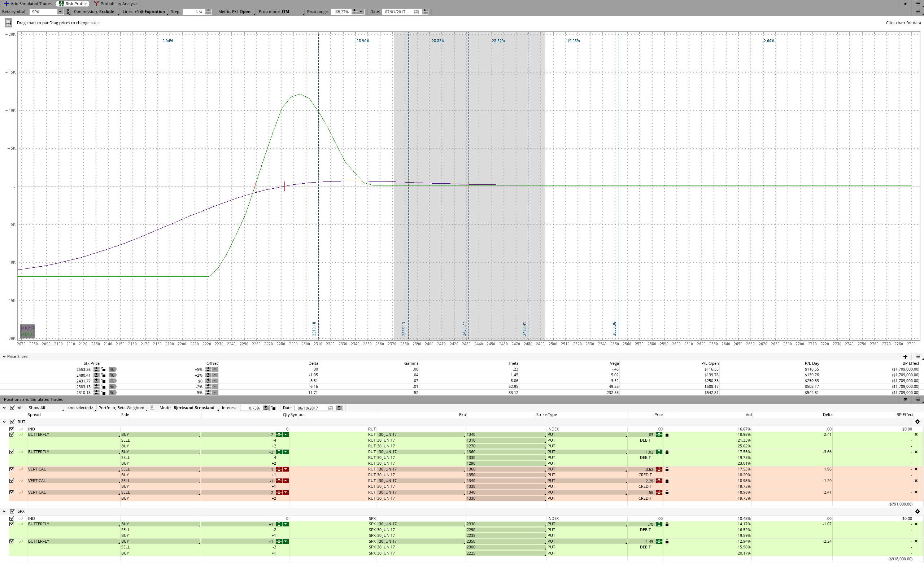Click the link icon beside Beta symbol
Image resolution: width=924 pixels, height=569 pixels.
pyautogui.click(x=68, y=12)
